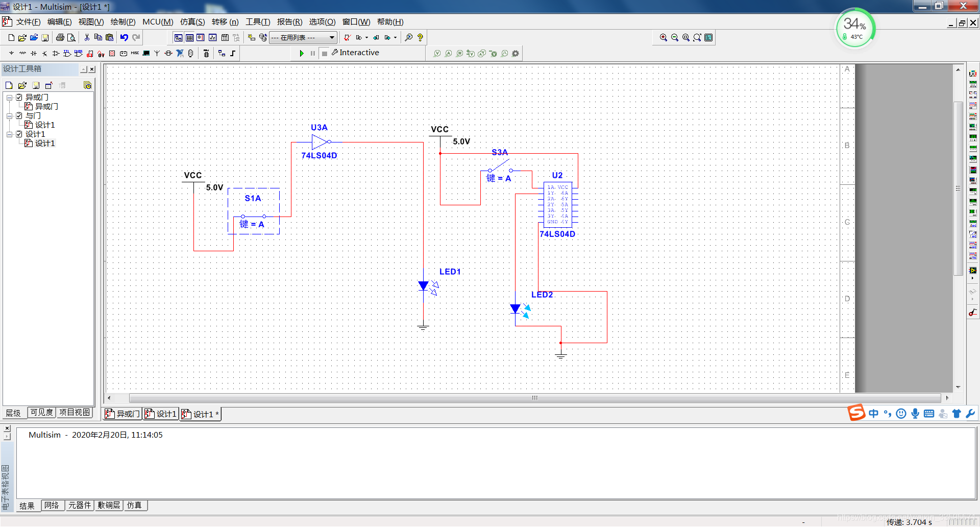
Task: Click the Undo arrow icon
Action: click(x=124, y=37)
